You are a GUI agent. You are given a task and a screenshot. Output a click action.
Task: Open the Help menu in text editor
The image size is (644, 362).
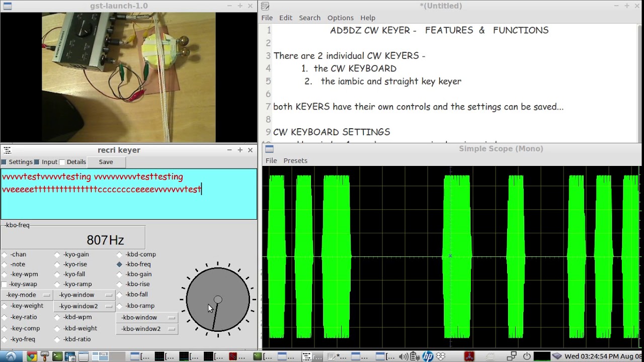[x=368, y=18]
